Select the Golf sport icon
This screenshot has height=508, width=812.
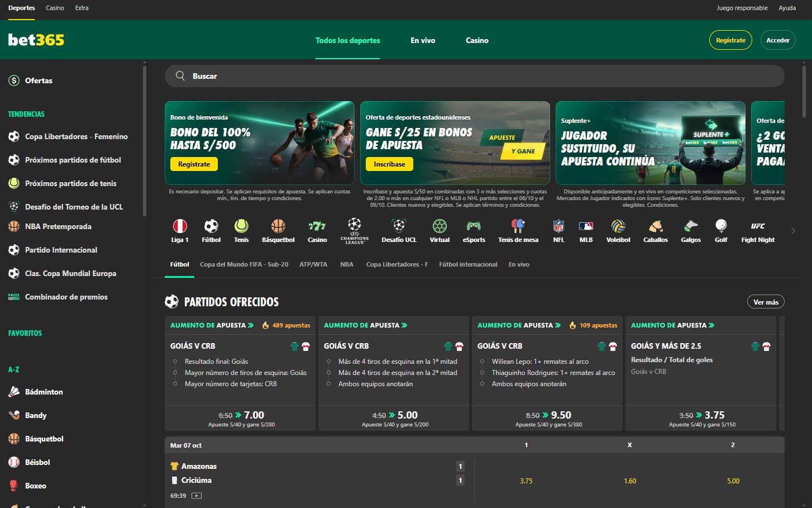(720, 230)
